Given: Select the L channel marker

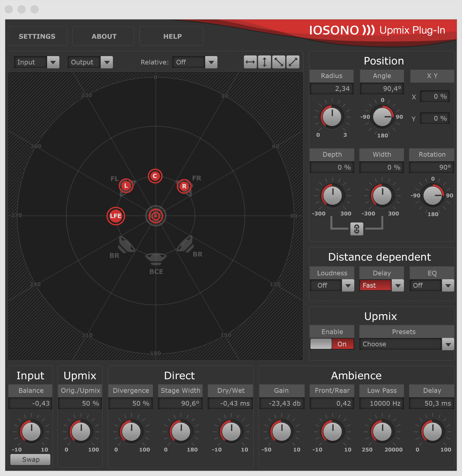Looking at the screenshot, I should (x=126, y=186).
